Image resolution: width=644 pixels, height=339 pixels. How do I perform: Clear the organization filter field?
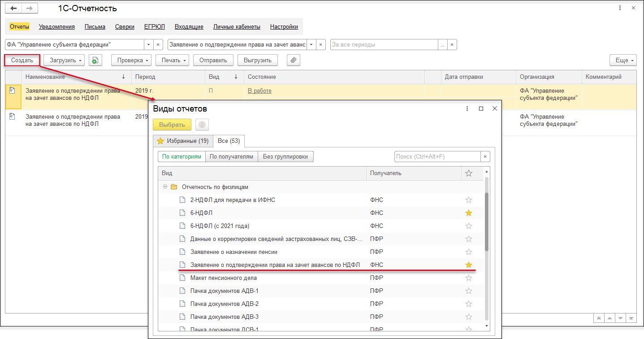pos(158,45)
